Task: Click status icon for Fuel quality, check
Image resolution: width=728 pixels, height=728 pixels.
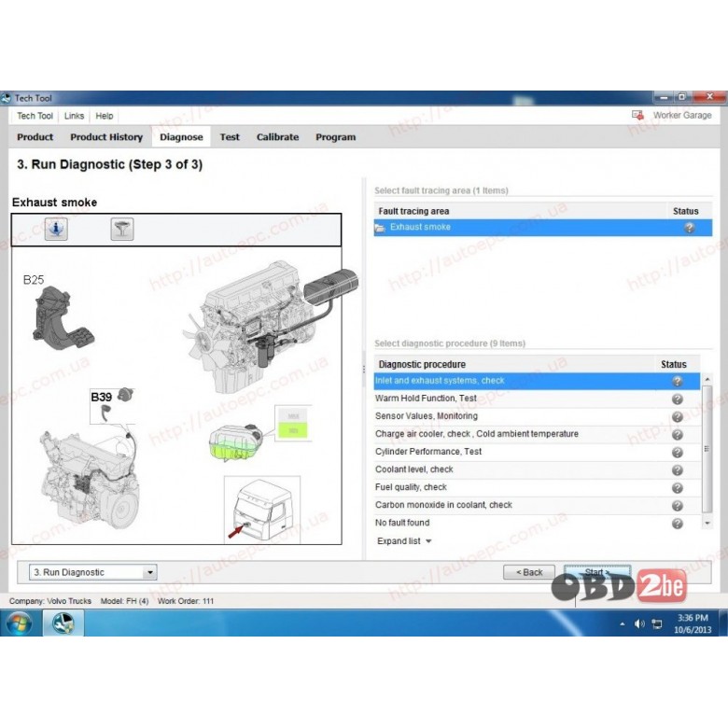Action: click(x=678, y=487)
